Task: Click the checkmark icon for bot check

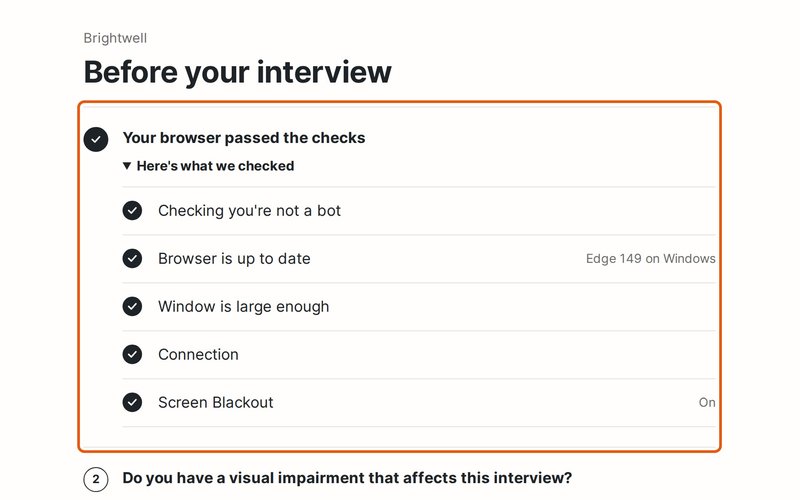Action: click(132, 211)
